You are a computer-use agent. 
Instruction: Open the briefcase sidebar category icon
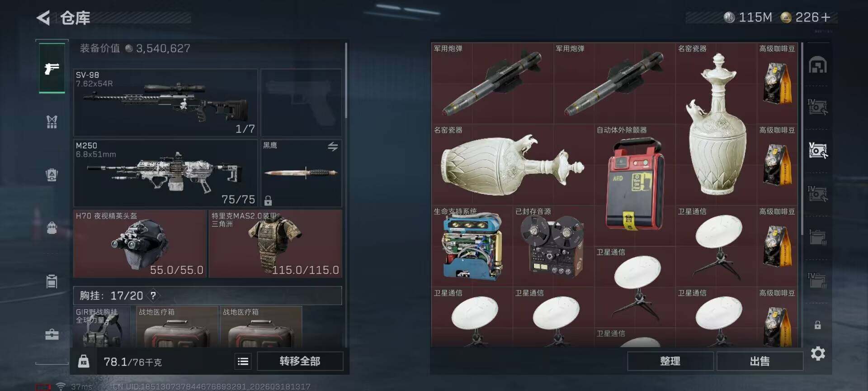[x=52, y=334]
